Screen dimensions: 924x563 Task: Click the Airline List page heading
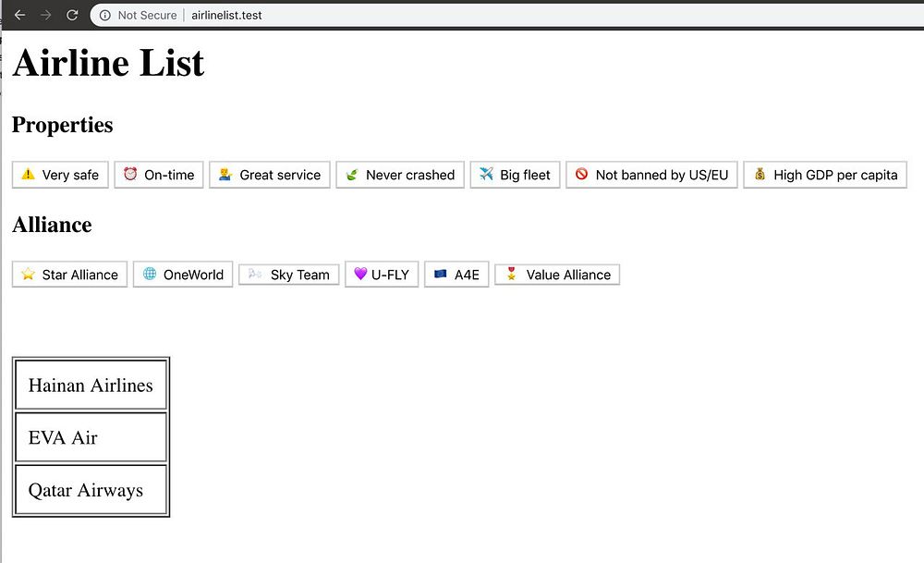click(x=108, y=63)
